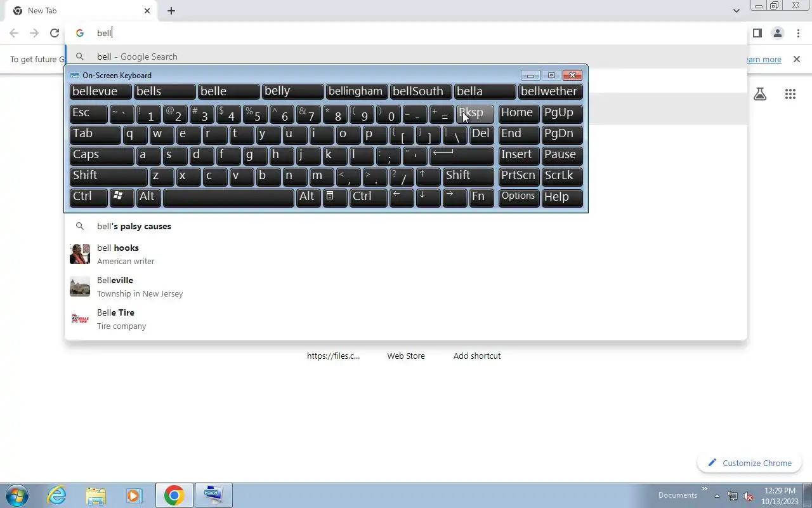Select the Belle Tire suggestion
This screenshot has height=508, width=812.
406,319
